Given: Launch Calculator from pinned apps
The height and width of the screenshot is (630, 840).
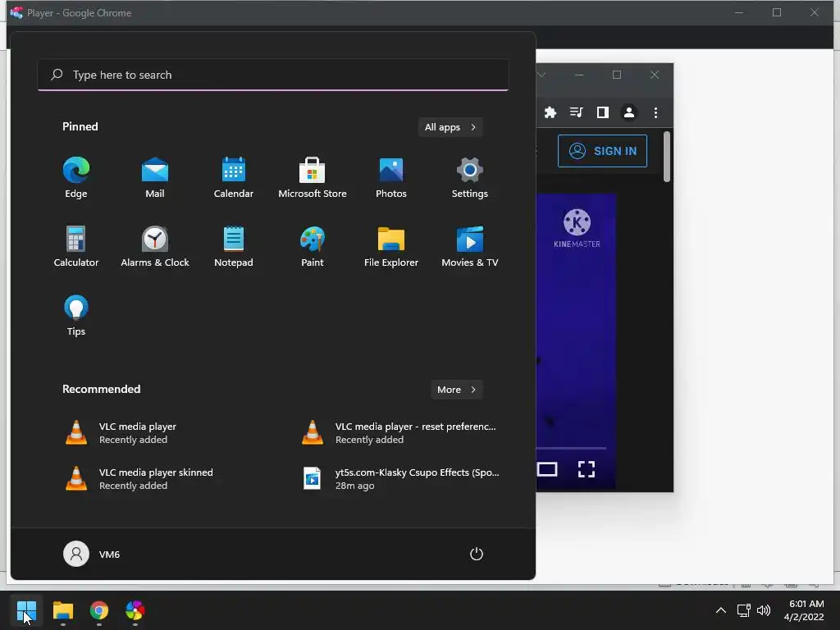Looking at the screenshot, I should coord(76,246).
